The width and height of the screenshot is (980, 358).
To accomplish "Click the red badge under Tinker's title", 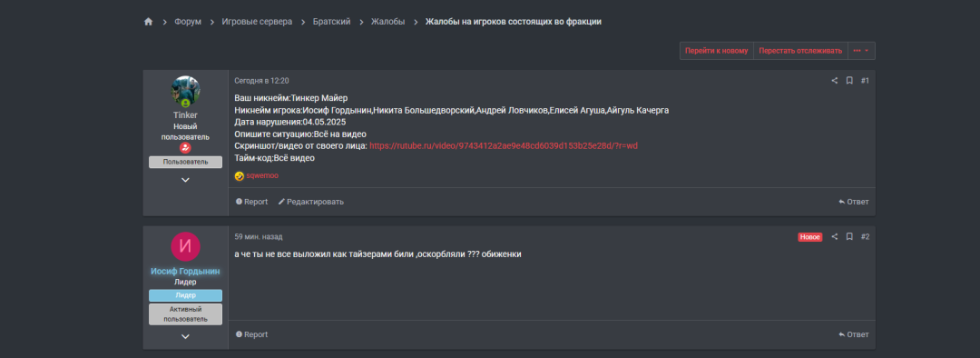I will pyautogui.click(x=186, y=148).
